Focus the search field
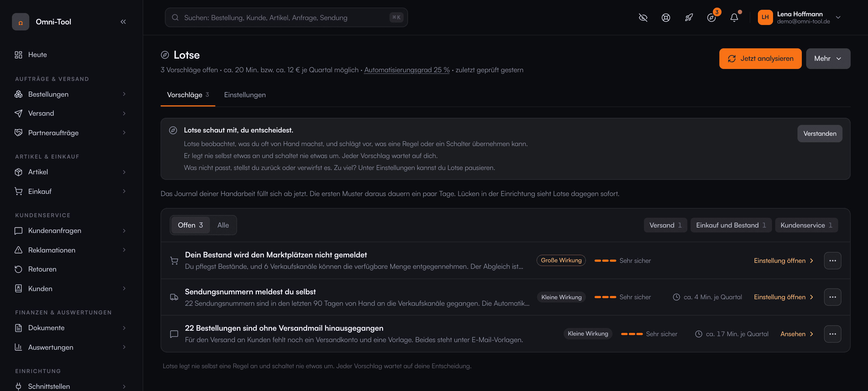The image size is (868, 391). click(x=286, y=18)
